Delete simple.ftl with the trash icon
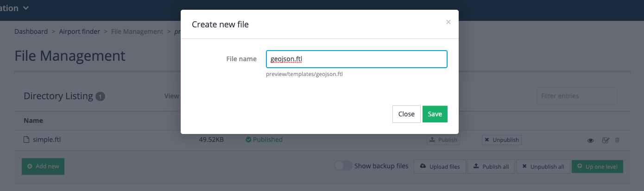This screenshot has width=644, height=191. tap(617, 140)
